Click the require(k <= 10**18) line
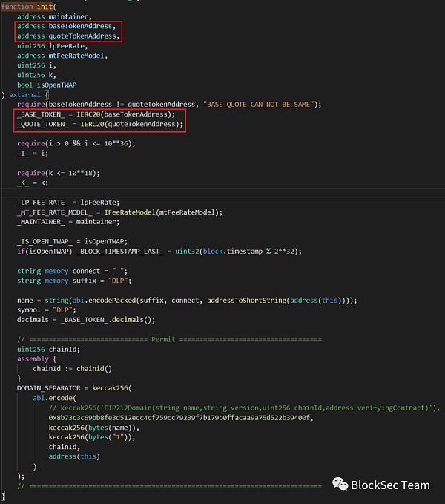Image resolution: width=445 pixels, height=504 pixels. point(58,172)
